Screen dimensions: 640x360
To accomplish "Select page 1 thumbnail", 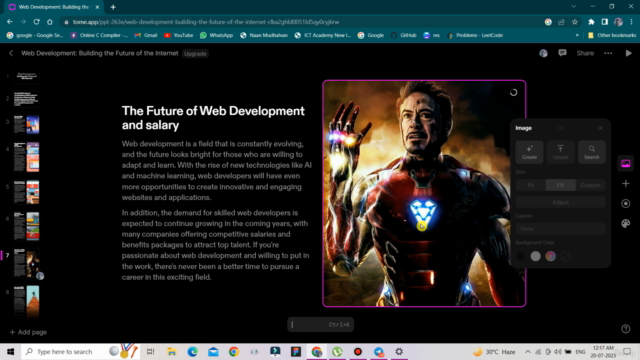I will point(27,76).
